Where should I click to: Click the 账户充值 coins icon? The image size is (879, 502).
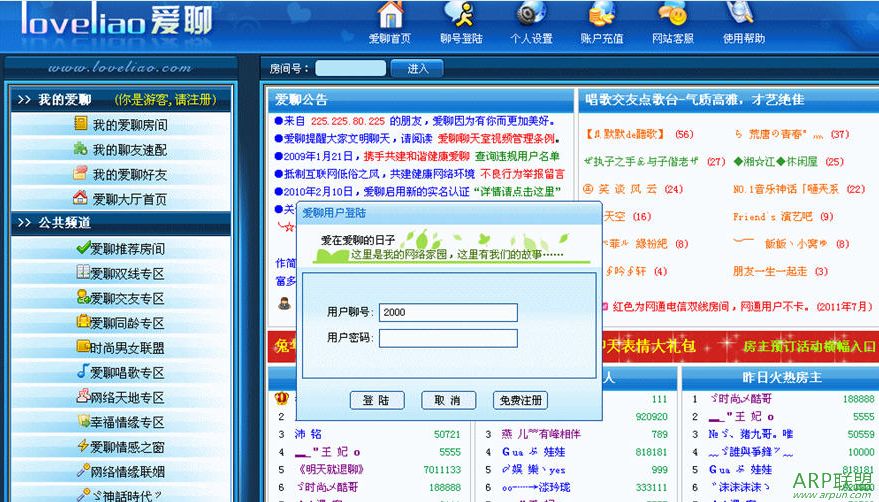pyautogui.click(x=602, y=15)
